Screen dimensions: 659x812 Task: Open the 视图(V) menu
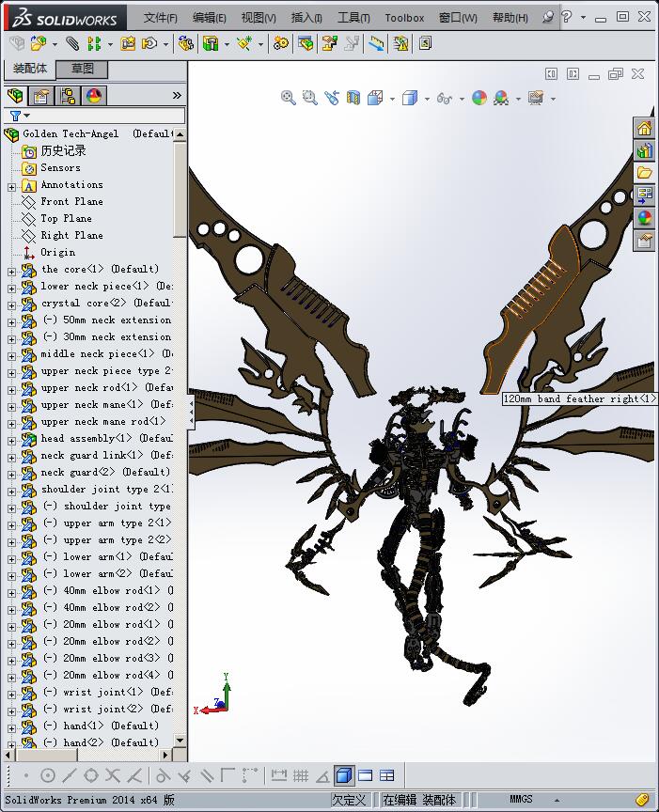259,18
